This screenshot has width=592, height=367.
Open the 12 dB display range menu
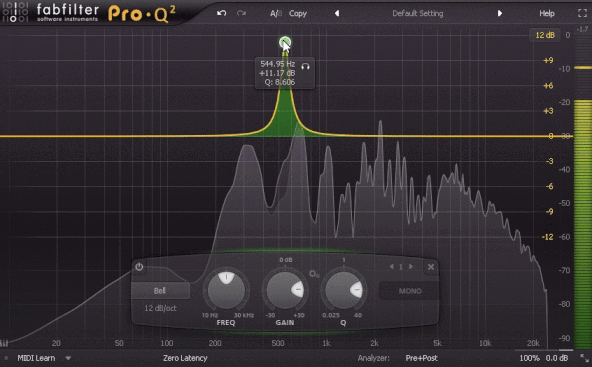point(545,35)
